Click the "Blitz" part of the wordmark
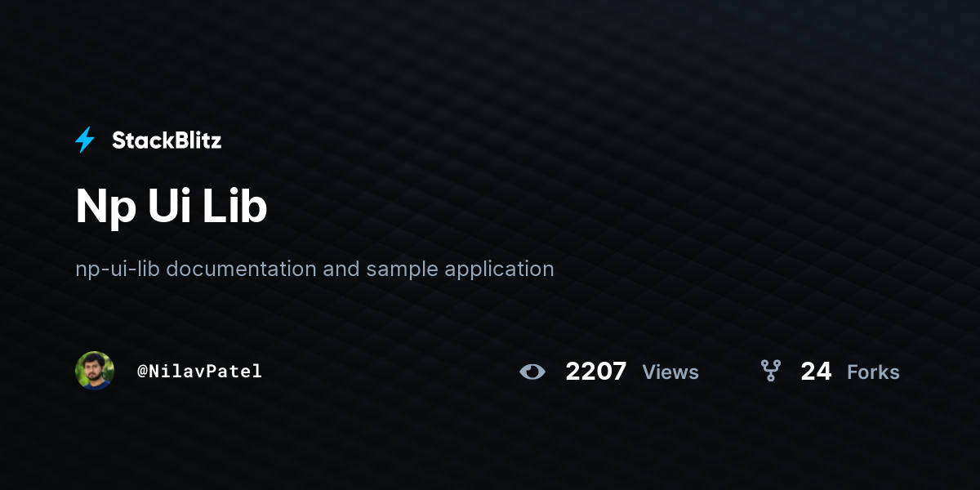This screenshot has height=490, width=980. [x=194, y=140]
